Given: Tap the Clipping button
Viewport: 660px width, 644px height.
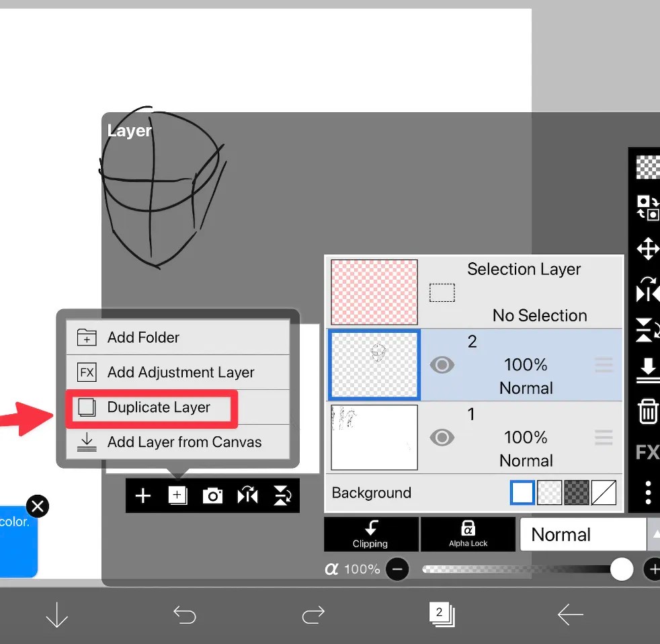Looking at the screenshot, I should coord(371,534).
